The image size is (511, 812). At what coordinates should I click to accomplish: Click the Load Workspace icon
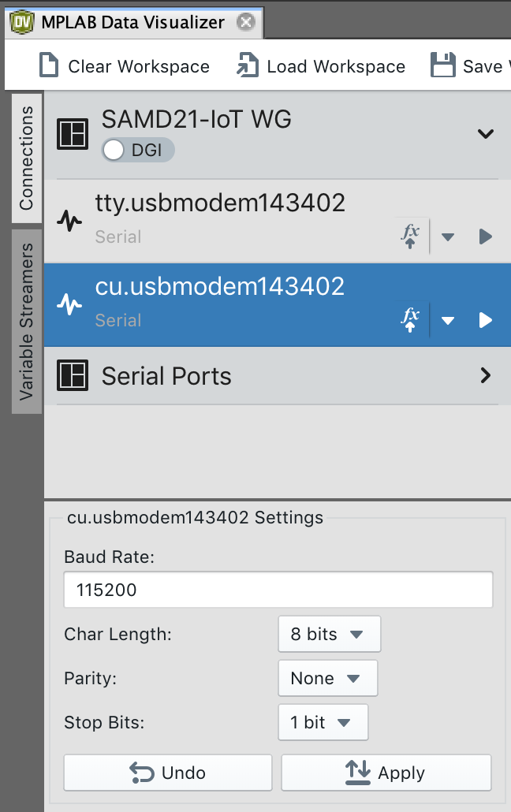247,66
